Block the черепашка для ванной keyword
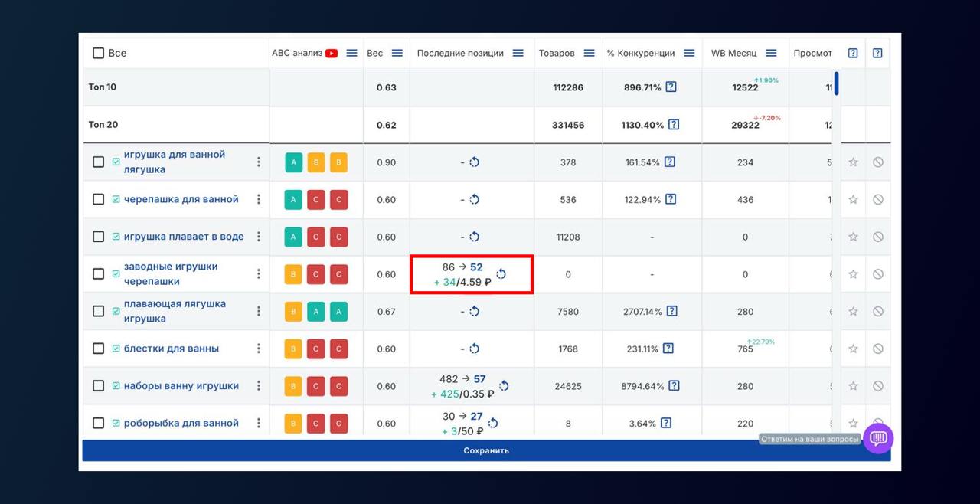The image size is (980, 504). click(877, 199)
